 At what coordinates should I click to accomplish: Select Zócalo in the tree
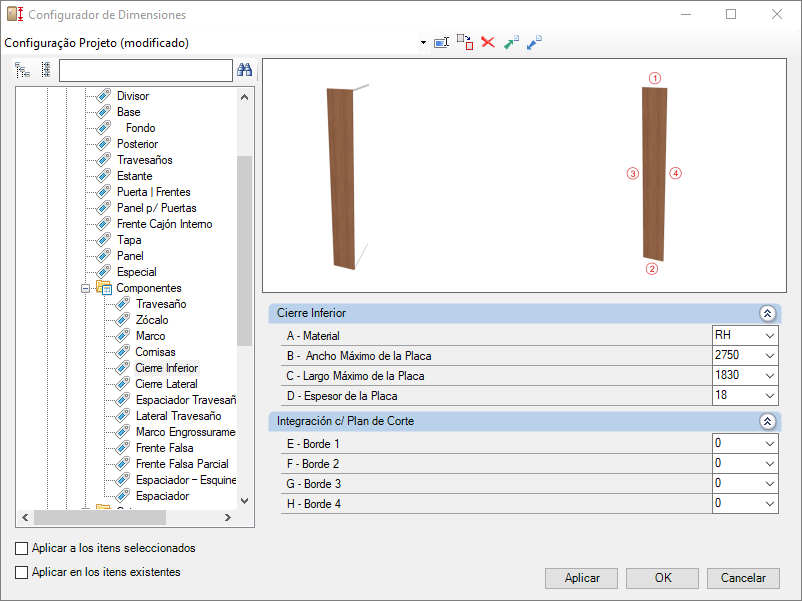152,320
